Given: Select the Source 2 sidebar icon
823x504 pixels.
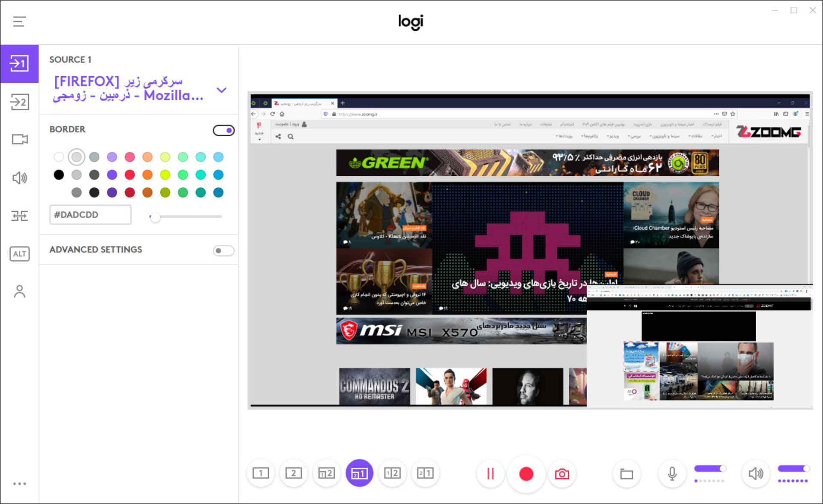Looking at the screenshot, I should tap(19, 102).
